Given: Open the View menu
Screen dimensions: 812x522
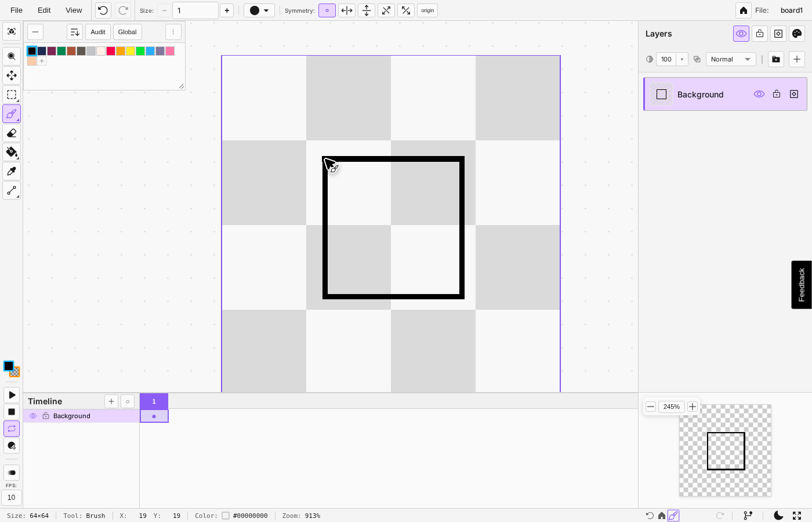Looking at the screenshot, I should [74, 10].
